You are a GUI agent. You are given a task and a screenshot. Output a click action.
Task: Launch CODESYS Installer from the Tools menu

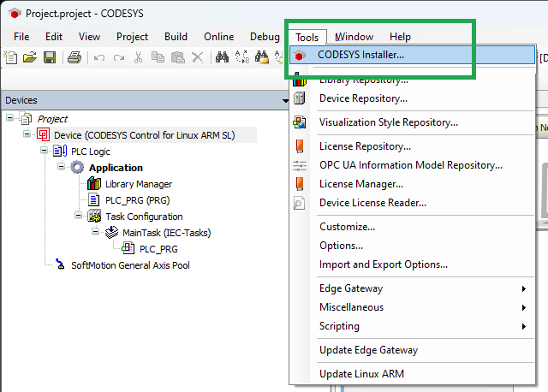[360, 55]
